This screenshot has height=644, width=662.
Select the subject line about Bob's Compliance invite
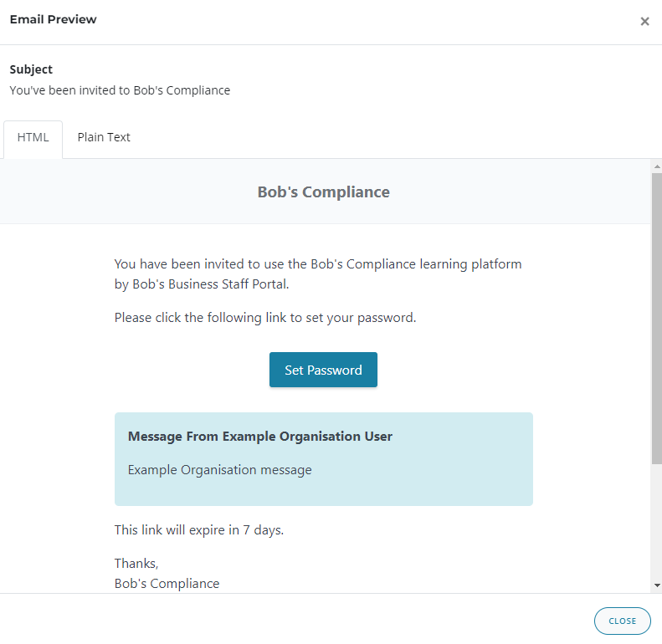[120, 90]
